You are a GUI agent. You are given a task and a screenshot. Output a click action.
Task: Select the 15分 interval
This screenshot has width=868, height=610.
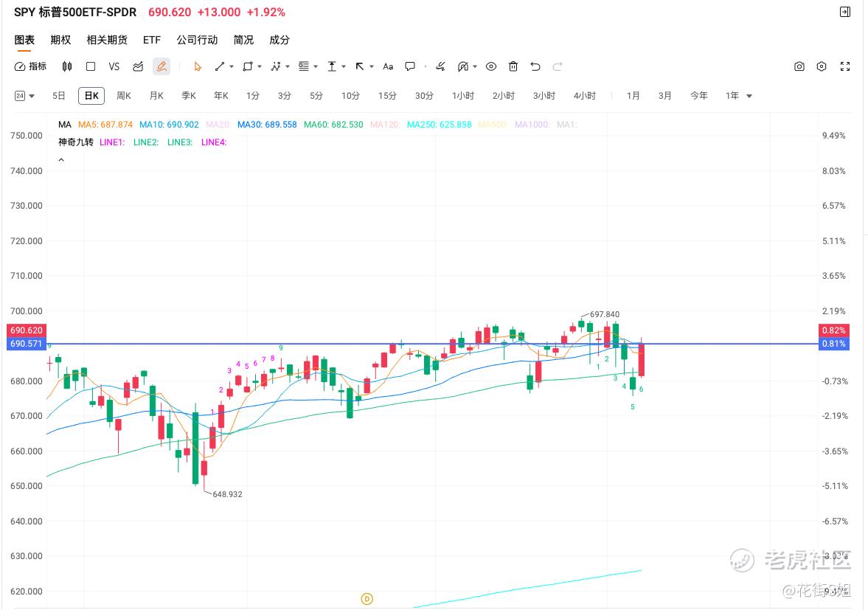pos(387,96)
